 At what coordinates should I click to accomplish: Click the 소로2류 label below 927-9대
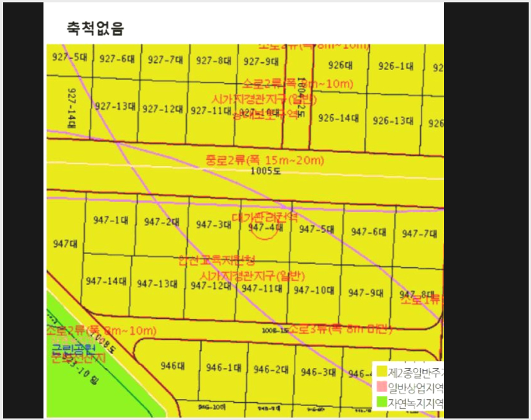(298, 83)
